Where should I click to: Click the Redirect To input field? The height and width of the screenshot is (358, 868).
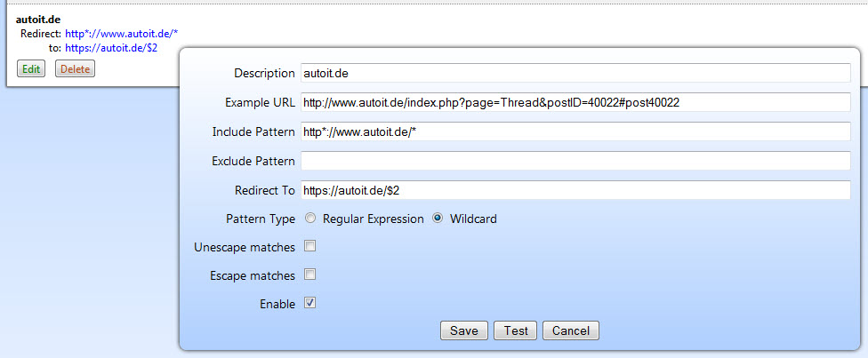(575, 190)
